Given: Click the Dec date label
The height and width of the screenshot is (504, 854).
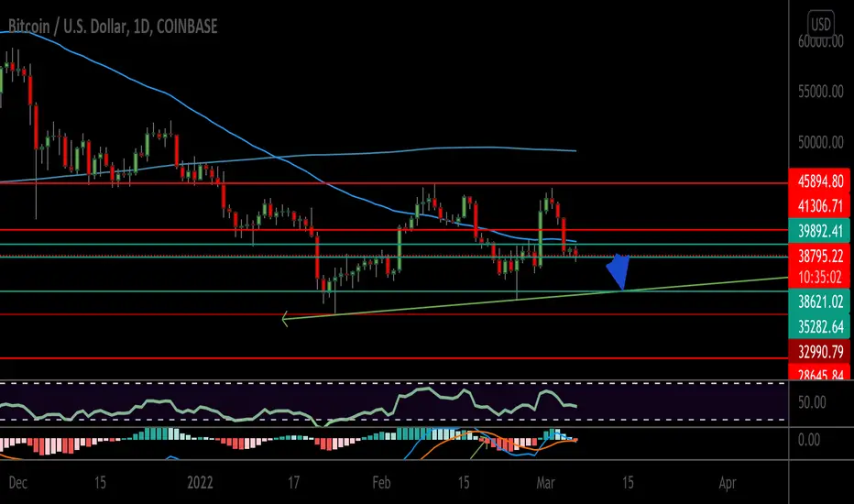Looking at the screenshot, I should pyautogui.click(x=17, y=483).
